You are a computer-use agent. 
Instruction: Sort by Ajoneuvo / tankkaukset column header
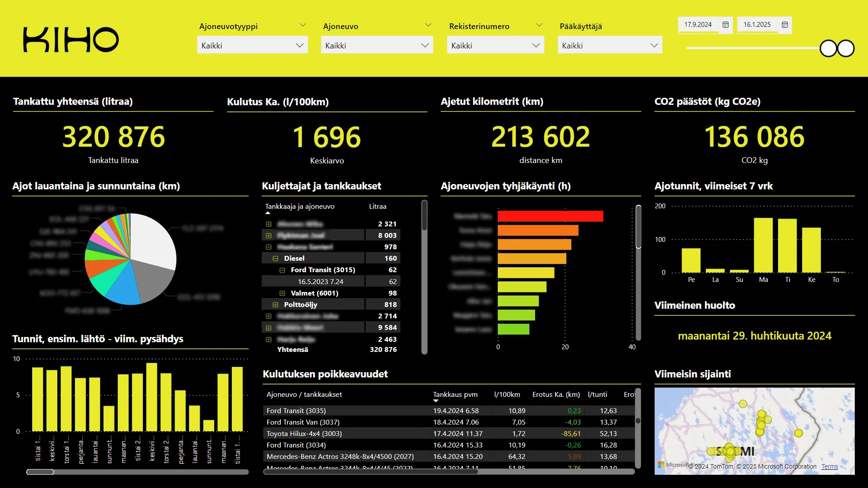[x=304, y=395]
